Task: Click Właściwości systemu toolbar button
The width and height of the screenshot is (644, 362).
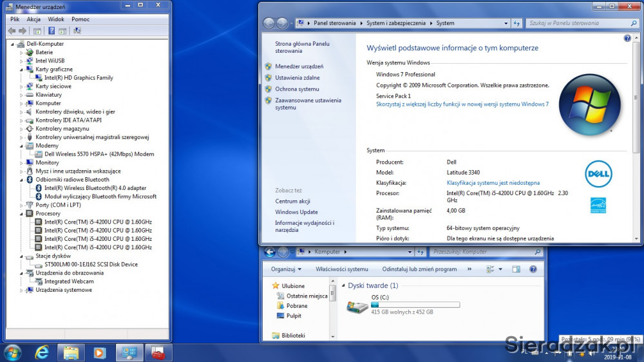Action: coord(342,269)
